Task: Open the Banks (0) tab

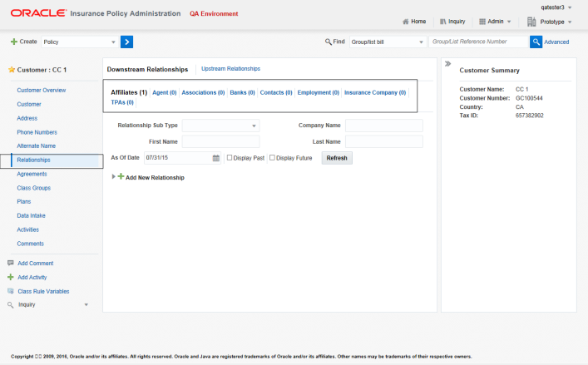Action: (x=242, y=92)
